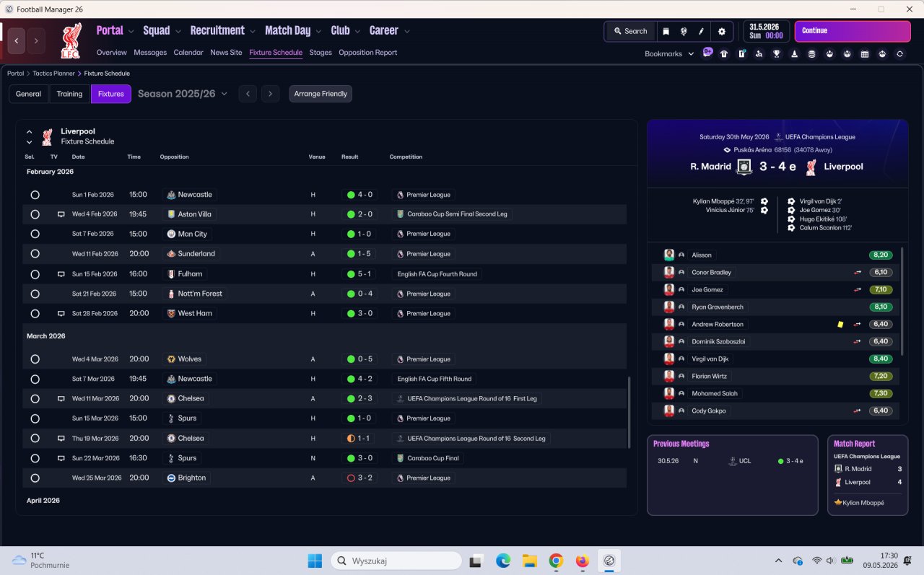
Task: Launch Firefox from the taskbar
Action: [582, 561]
